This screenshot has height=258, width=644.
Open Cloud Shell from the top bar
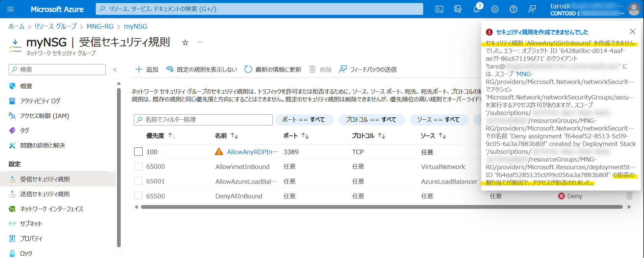(x=439, y=9)
